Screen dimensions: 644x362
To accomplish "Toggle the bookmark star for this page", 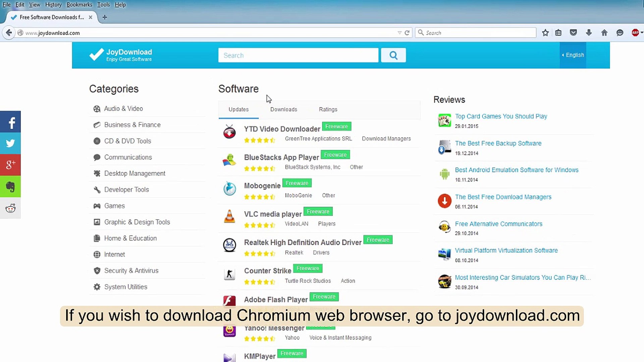I will 545,33.
